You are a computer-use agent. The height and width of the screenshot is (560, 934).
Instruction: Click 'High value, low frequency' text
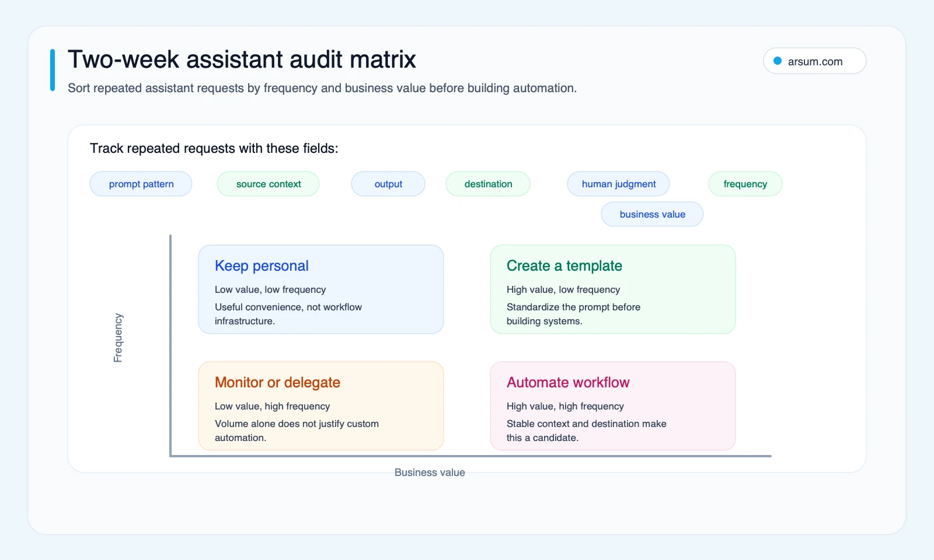coord(563,289)
